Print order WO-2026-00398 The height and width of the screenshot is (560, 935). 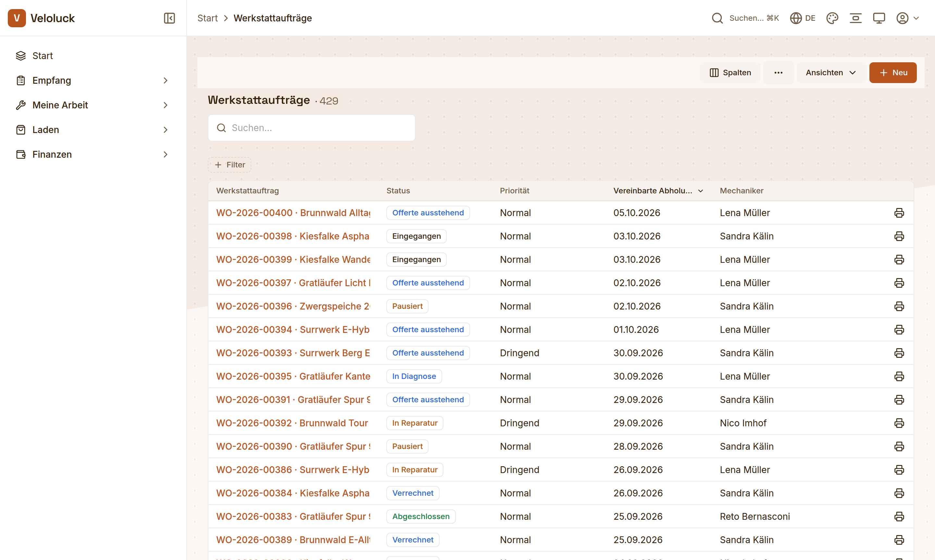point(899,236)
